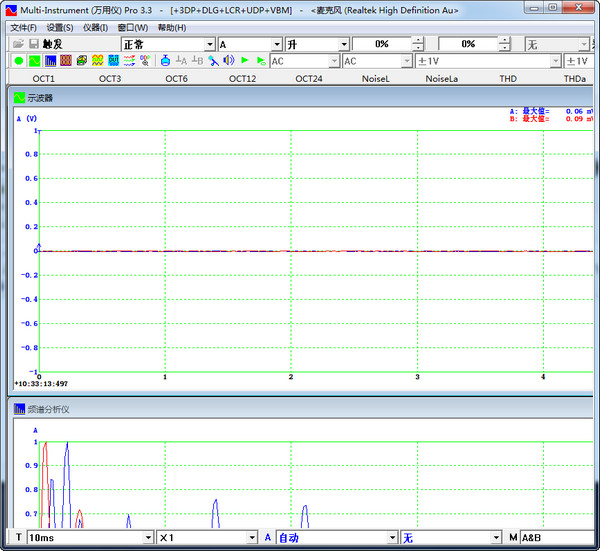Viewport: 600px width, 551px height.
Task: Click the OCT3 button
Action: [x=110, y=78]
